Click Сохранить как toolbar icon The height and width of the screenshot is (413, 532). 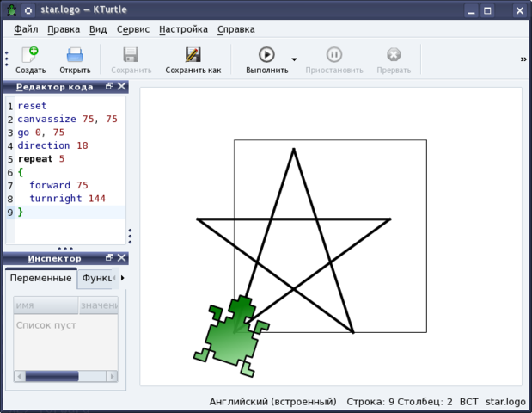tap(193, 55)
